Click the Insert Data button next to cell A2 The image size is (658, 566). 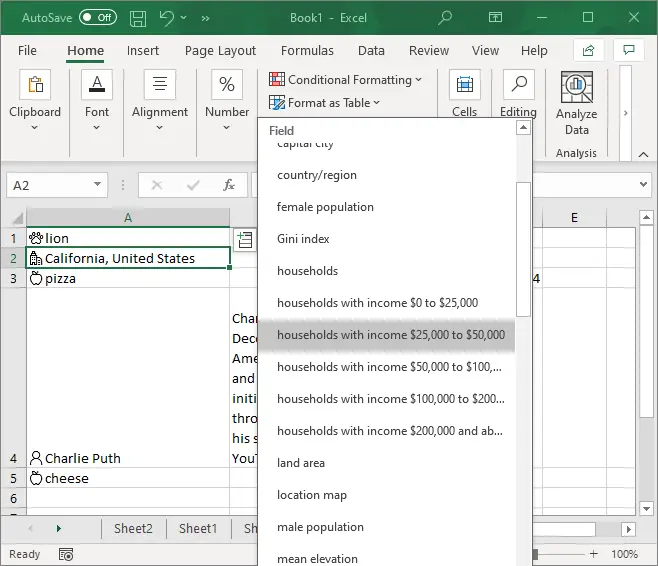click(245, 240)
